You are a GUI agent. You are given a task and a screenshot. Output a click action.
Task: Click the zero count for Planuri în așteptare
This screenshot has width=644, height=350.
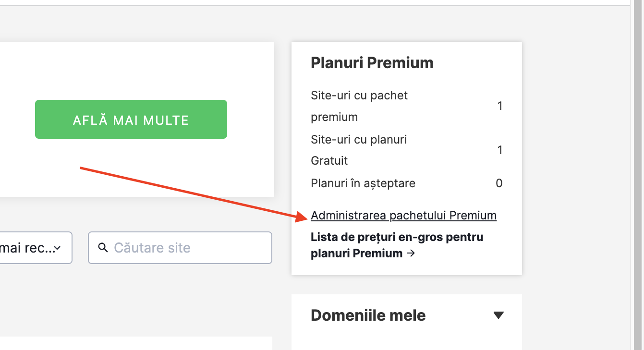coord(499,183)
